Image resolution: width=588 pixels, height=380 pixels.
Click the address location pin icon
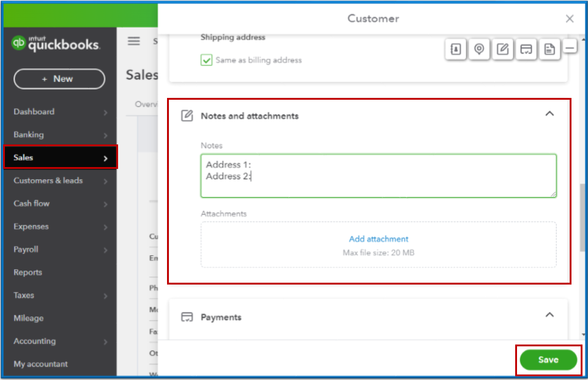[479, 50]
